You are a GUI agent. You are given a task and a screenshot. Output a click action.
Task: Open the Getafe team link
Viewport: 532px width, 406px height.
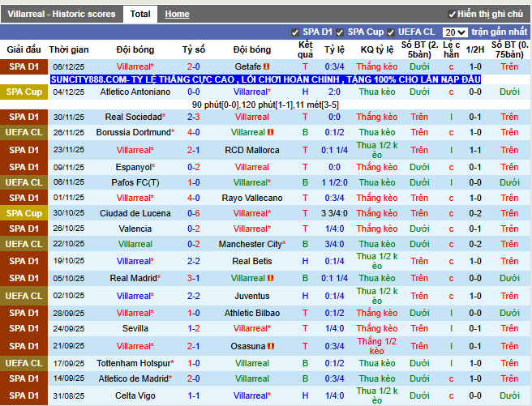(x=247, y=66)
